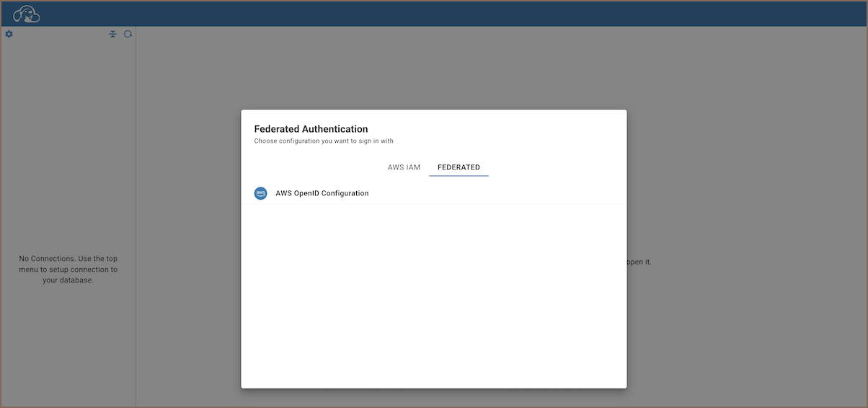
Task: Click 'Choose configuration you want' subtitle text
Action: 324,141
